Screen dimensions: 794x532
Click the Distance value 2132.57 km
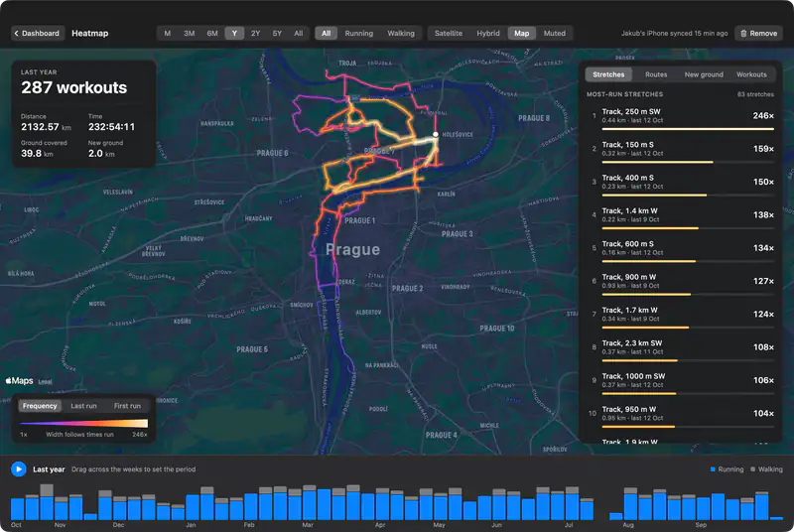pyautogui.click(x=46, y=127)
